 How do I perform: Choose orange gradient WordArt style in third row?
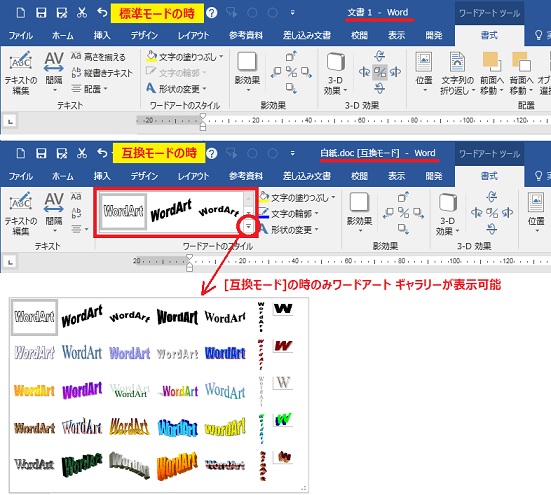34,391
